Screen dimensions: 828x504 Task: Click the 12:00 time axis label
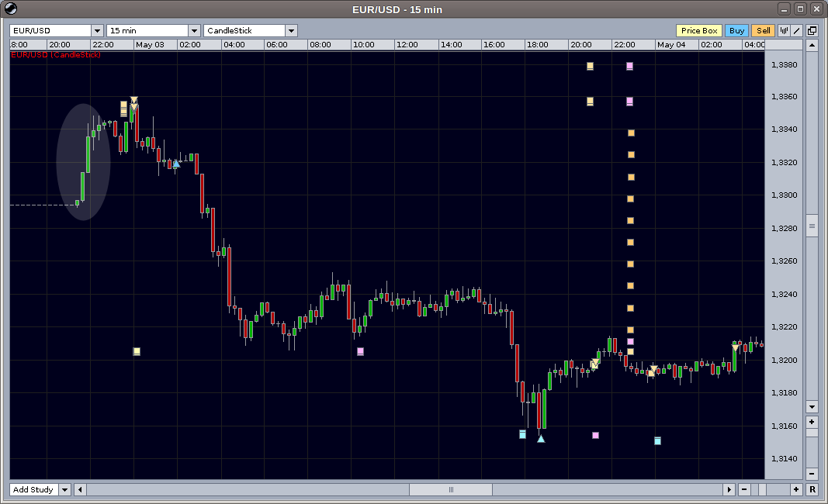407,45
